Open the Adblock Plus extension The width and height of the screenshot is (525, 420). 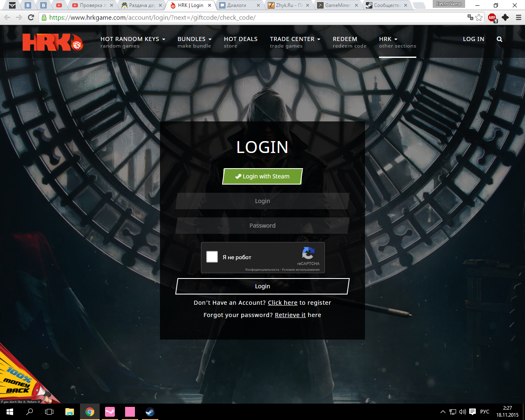[x=492, y=18]
